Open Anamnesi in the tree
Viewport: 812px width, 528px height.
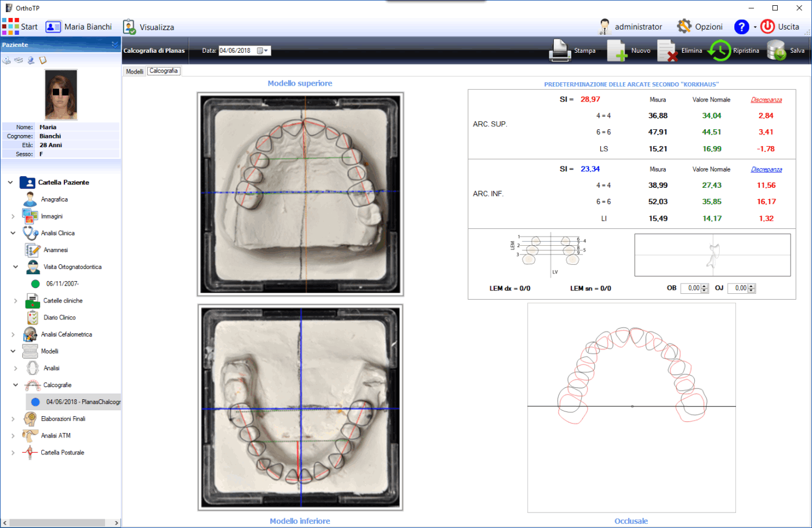pyautogui.click(x=56, y=250)
